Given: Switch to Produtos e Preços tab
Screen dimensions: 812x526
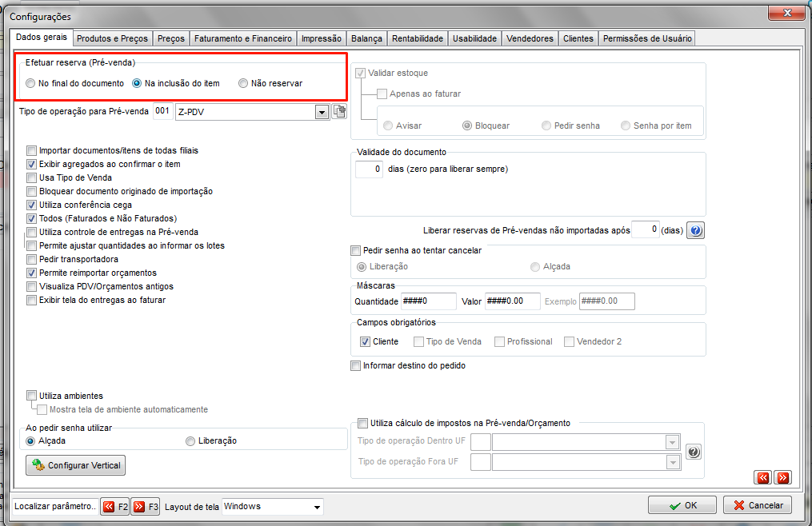Looking at the screenshot, I should (112, 38).
